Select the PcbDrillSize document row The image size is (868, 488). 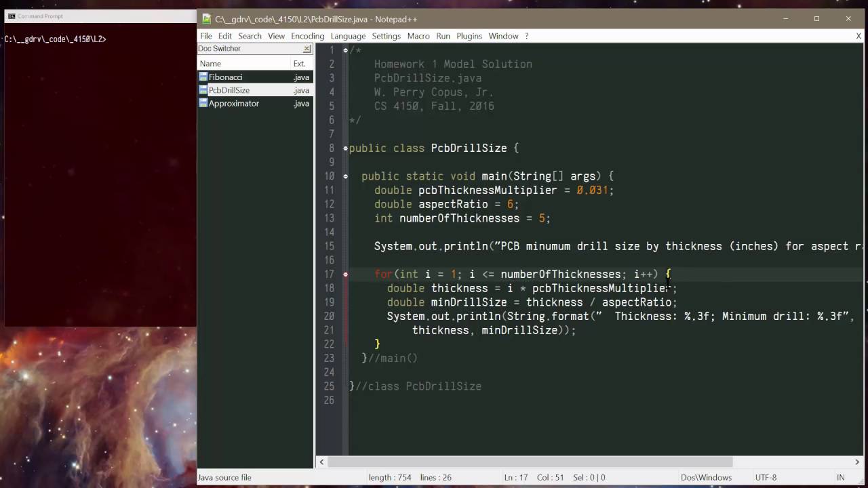(x=255, y=90)
